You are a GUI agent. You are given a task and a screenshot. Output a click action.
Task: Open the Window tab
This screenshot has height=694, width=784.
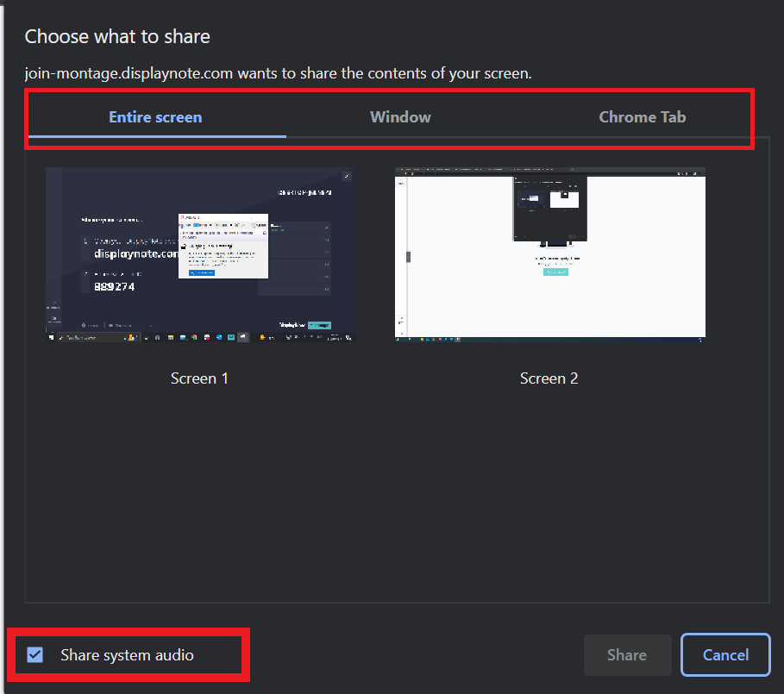coord(400,117)
